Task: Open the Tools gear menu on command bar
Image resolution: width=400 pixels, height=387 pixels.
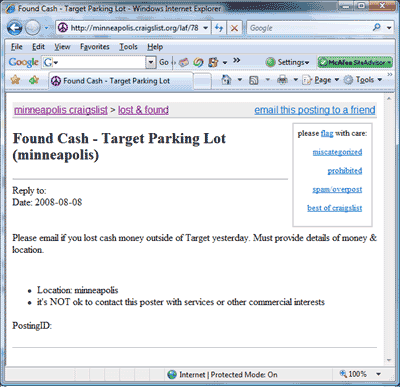Action: [363, 80]
